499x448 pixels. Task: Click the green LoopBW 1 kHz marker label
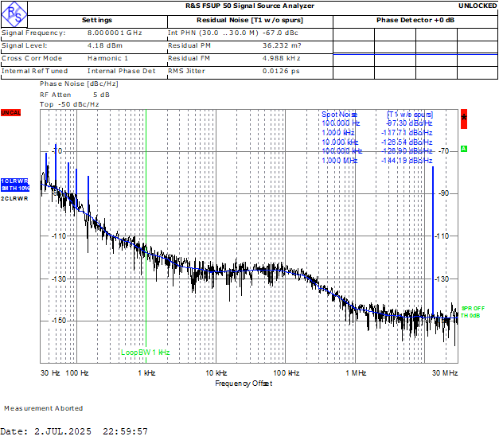pos(145,352)
